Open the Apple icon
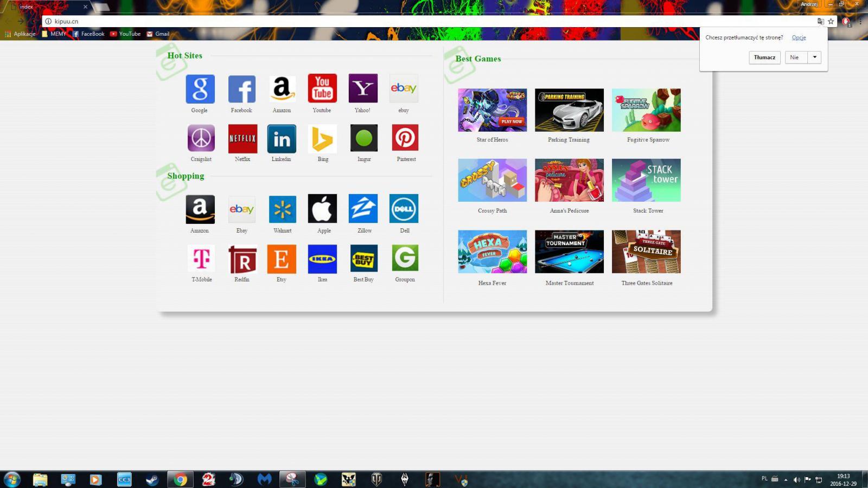 (x=322, y=209)
